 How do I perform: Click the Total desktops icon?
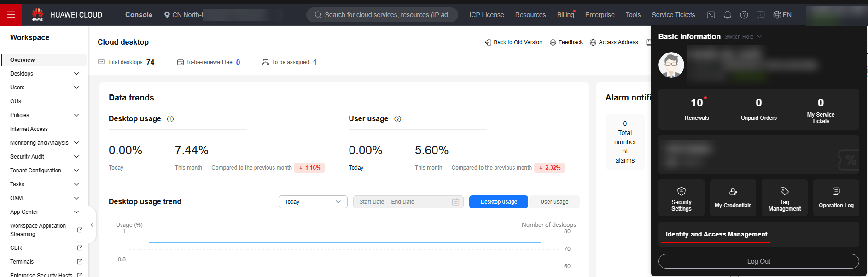[x=101, y=62]
